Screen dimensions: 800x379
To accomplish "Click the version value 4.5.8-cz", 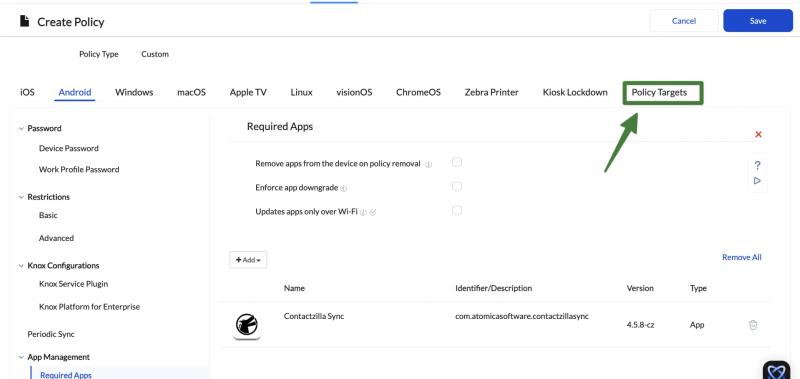I will [640, 325].
